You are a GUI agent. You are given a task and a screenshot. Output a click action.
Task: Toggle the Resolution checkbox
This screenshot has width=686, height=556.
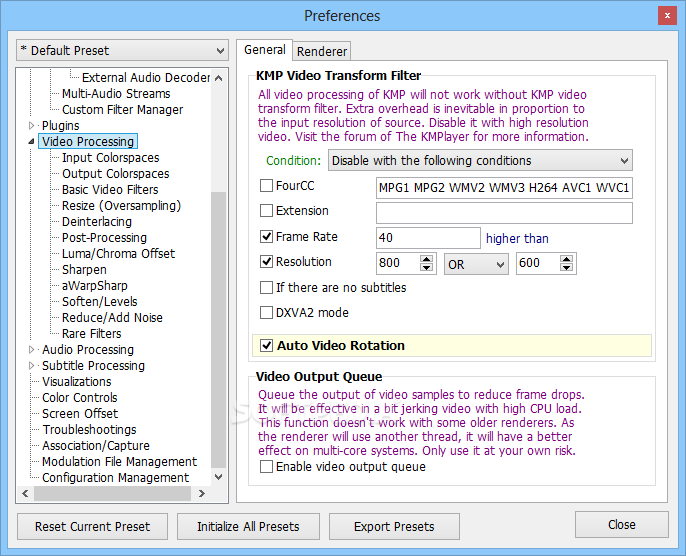(x=266, y=262)
